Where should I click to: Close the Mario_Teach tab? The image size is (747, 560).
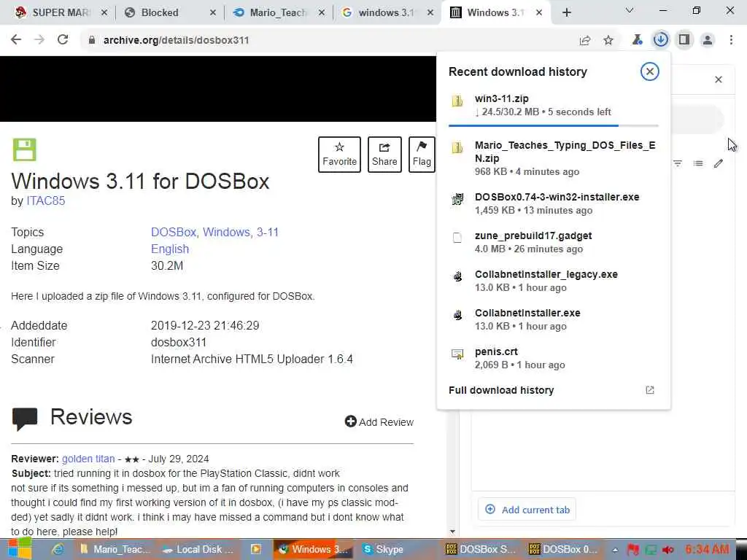[x=322, y=13]
